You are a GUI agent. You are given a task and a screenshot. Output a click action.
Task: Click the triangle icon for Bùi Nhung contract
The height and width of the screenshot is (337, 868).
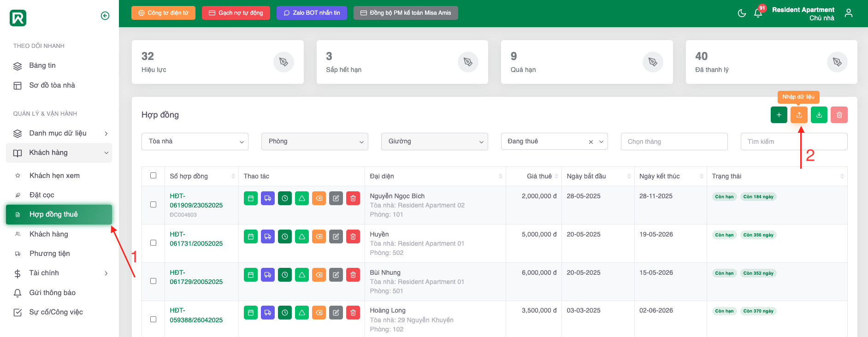(x=302, y=275)
